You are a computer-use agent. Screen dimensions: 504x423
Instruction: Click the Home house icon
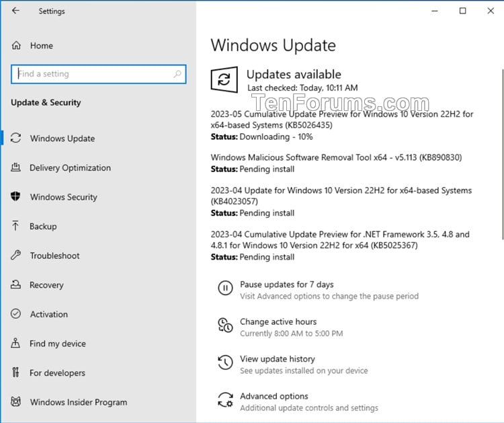coord(16,45)
